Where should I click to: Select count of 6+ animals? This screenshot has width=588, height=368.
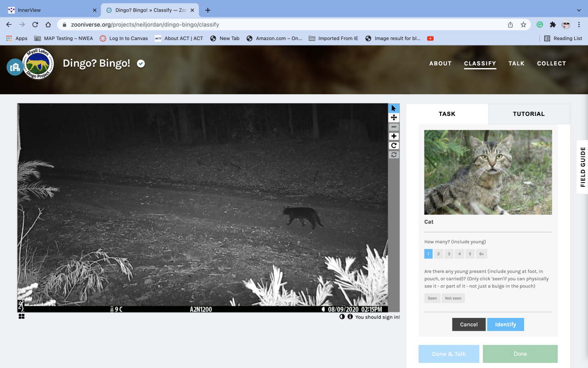tap(481, 254)
